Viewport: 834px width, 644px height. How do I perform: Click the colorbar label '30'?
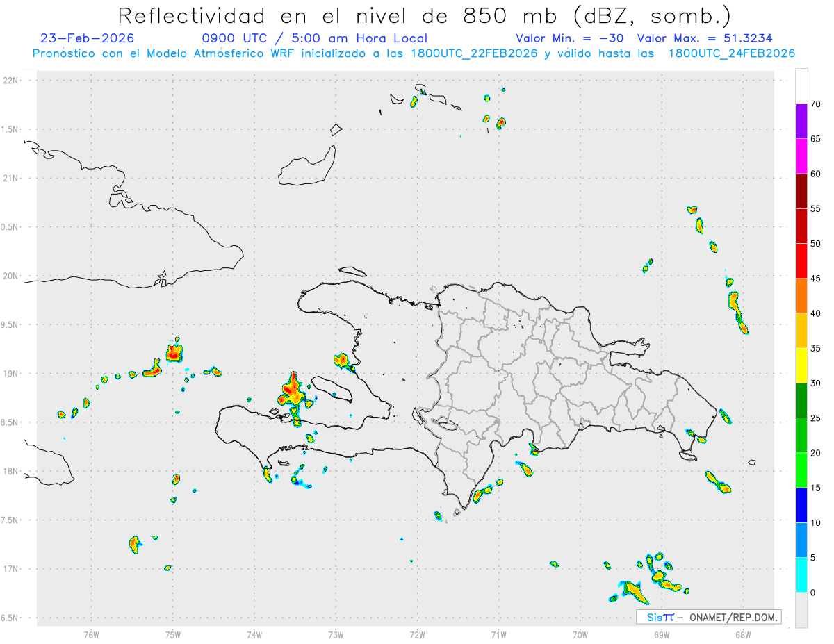(816, 383)
